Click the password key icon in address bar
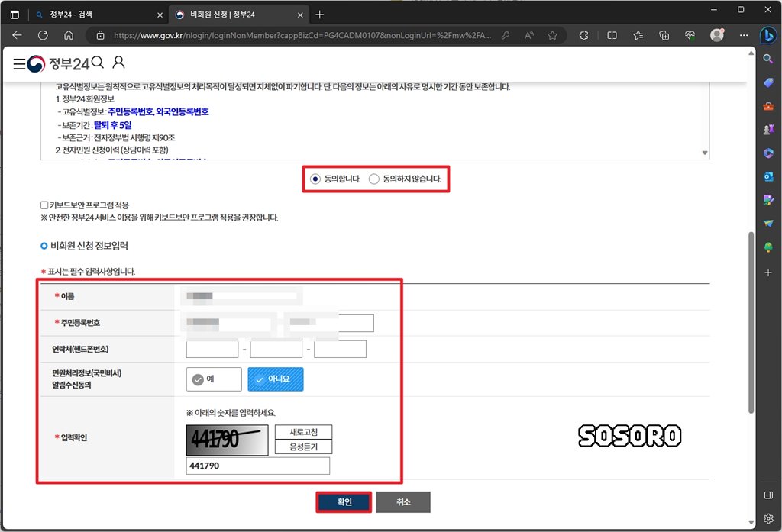 [x=506, y=35]
